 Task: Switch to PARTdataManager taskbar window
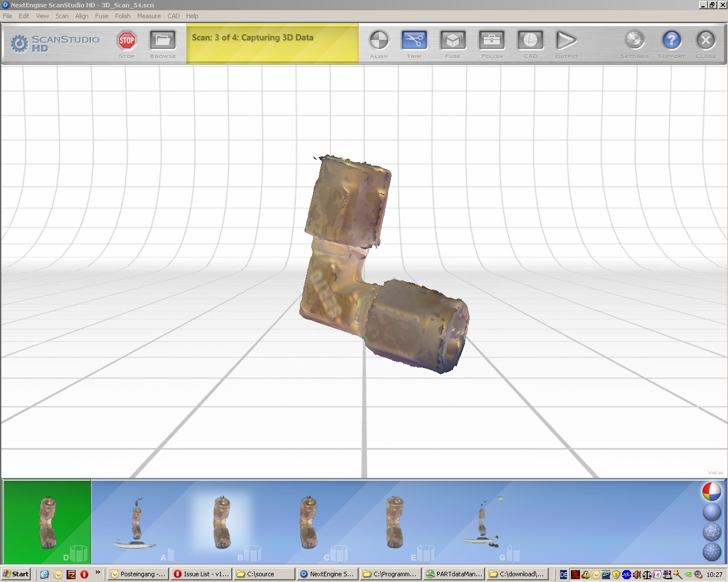(454, 574)
